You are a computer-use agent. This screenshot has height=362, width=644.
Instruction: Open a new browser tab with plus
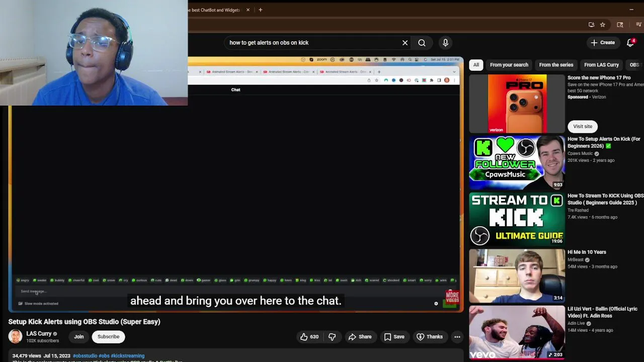tap(260, 10)
